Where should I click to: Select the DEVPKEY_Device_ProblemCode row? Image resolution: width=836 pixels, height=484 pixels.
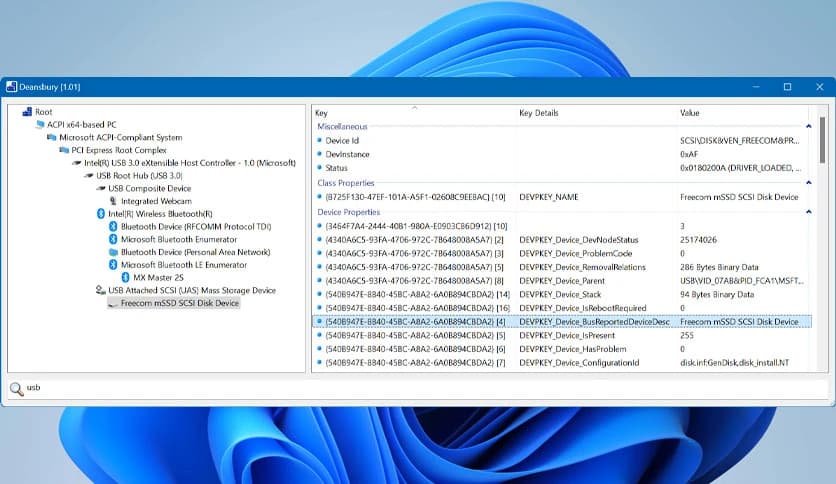click(x=561, y=254)
